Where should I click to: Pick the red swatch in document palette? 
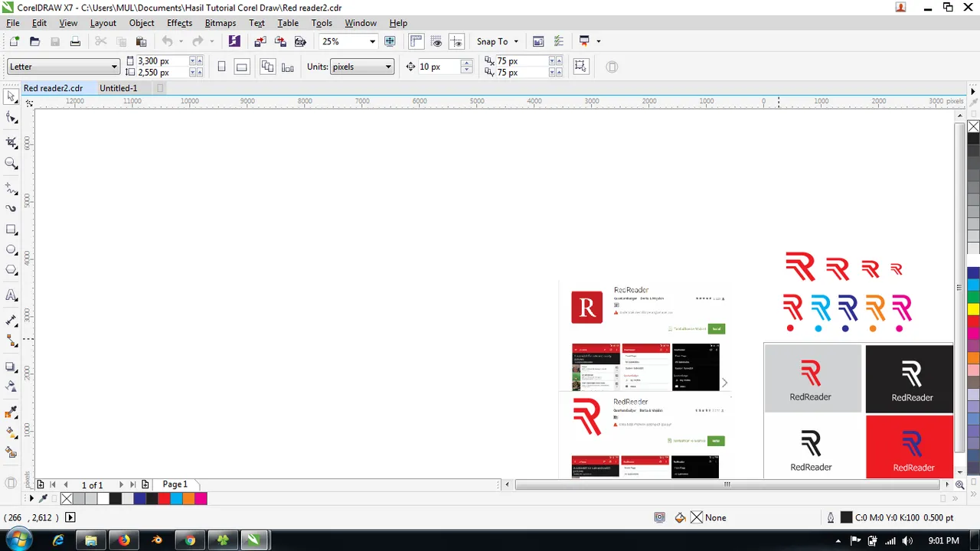point(164,498)
